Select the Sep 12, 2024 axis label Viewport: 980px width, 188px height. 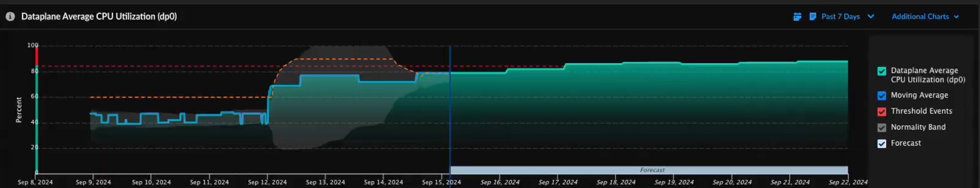click(267, 182)
